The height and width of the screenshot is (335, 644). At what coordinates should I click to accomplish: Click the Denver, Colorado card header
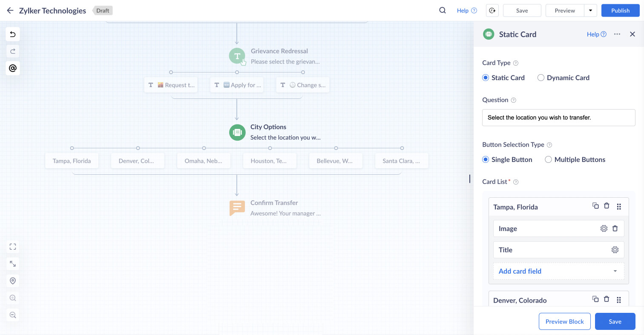click(x=559, y=300)
